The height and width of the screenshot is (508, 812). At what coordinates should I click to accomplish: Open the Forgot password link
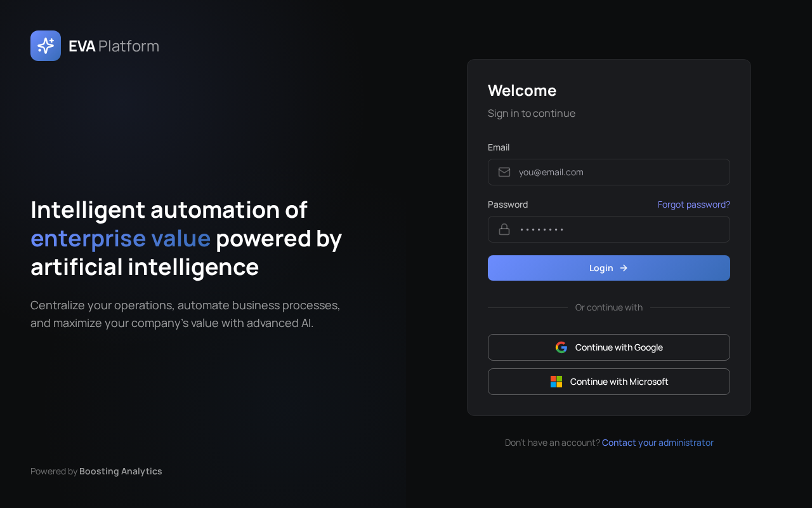pos(694,204)
